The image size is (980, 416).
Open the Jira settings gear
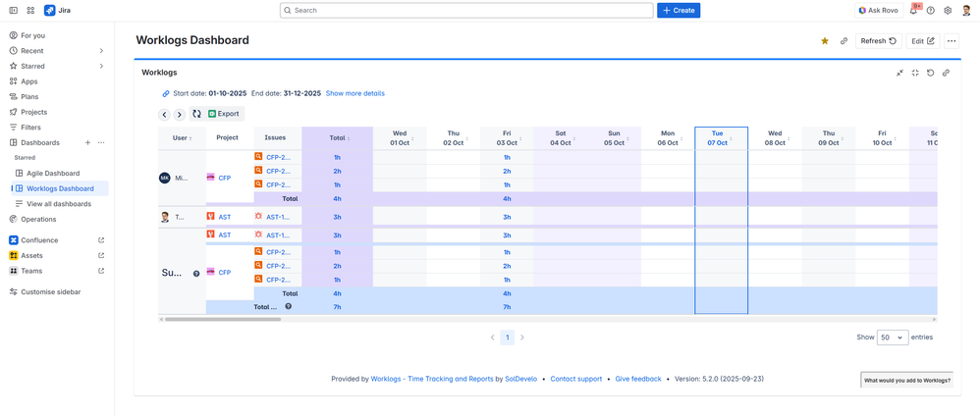tap(948, 11)
